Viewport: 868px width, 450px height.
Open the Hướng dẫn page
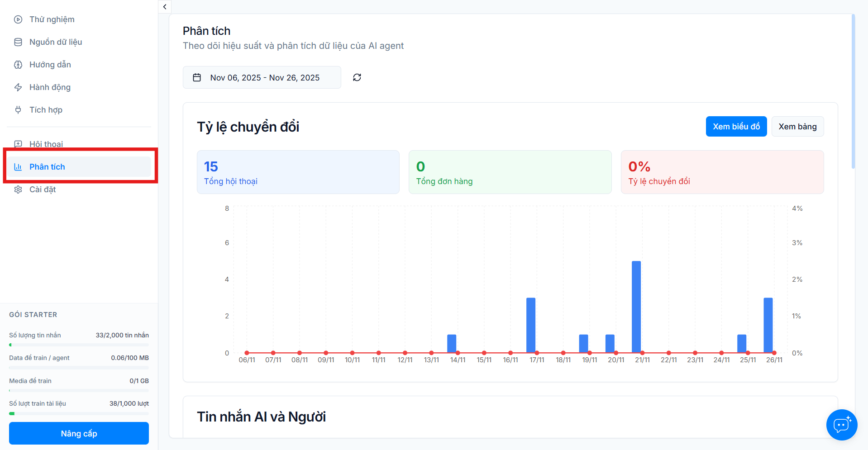pyautogui.click(x=79, y=65)
